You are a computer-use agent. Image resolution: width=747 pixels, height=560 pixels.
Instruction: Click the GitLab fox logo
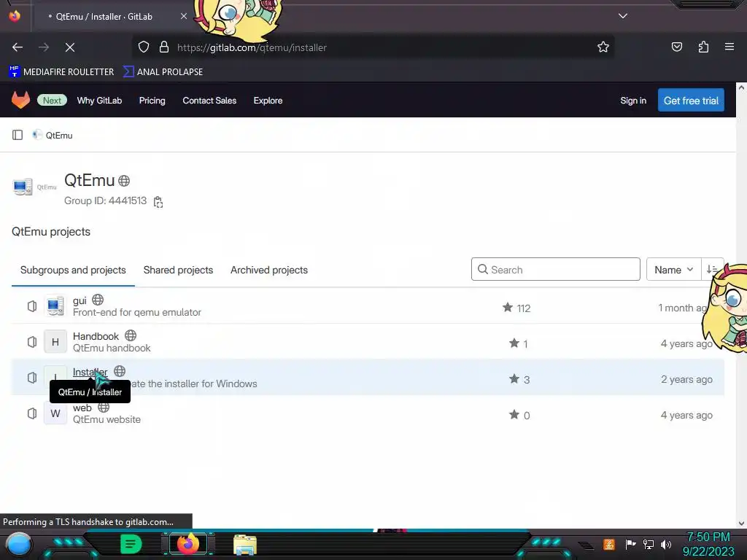click(x=20, y=100)
